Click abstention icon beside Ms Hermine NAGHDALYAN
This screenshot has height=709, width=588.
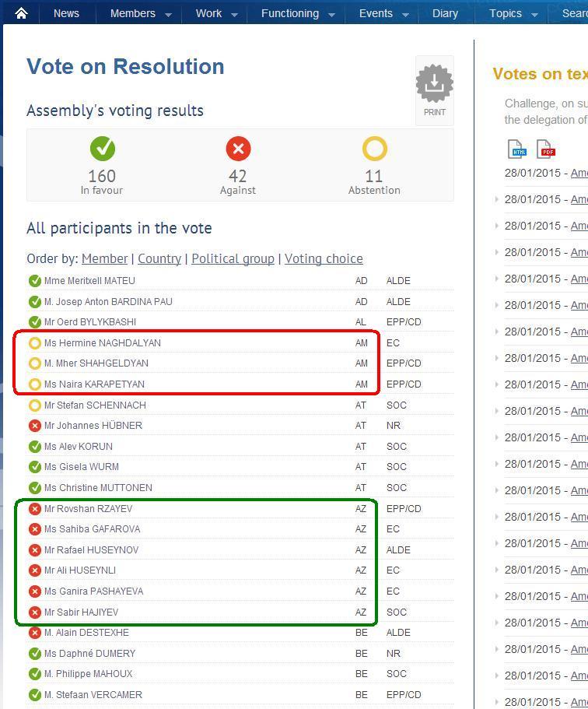coord(35,343)
